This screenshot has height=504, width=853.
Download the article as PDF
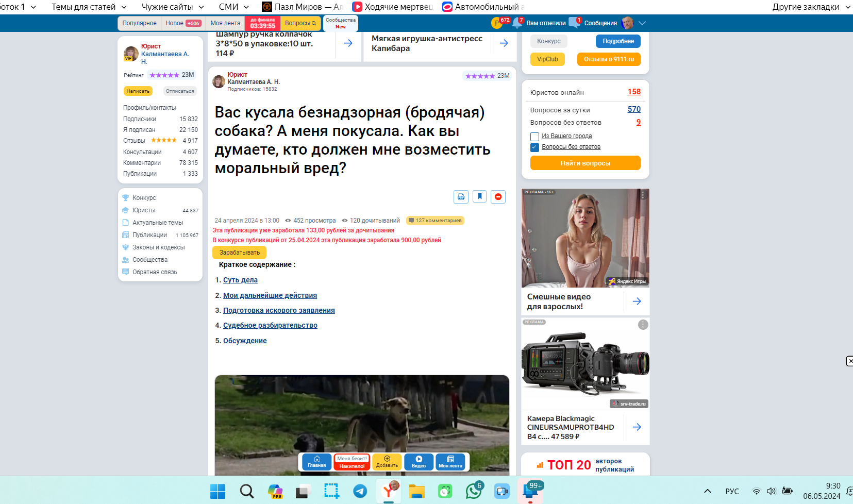461,196
